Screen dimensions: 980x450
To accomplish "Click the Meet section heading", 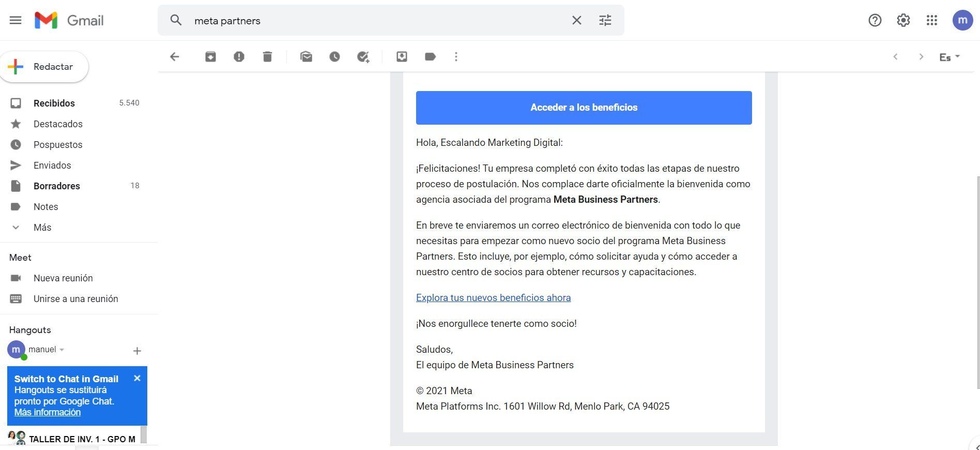I will coord(20,258).
